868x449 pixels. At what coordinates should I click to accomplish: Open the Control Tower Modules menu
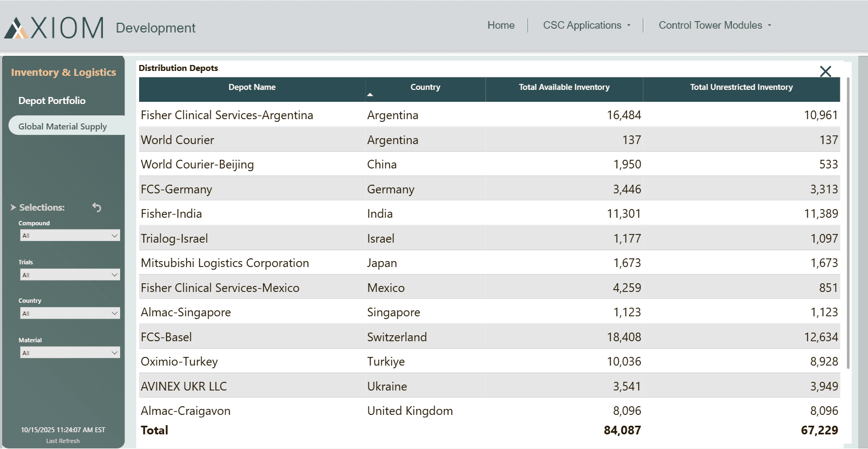tap(715, 25)
